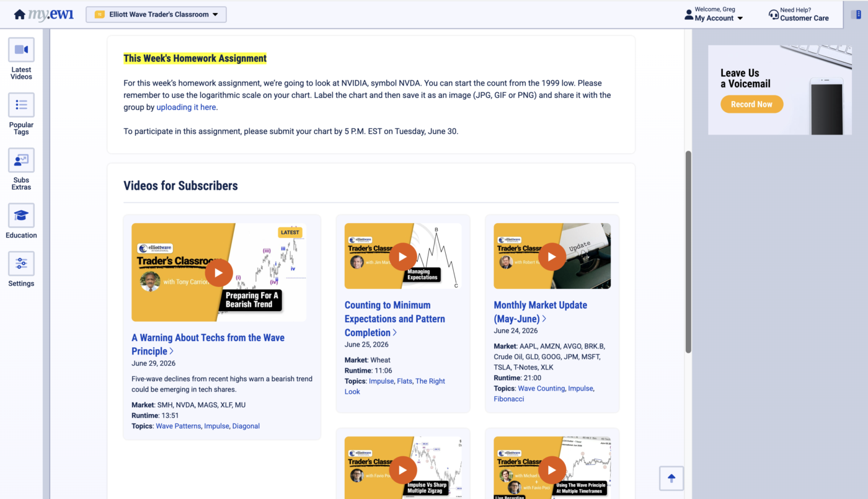The image size is (868, 499).
Task: Click the side panel toggle icon
Action: point(856,14)
